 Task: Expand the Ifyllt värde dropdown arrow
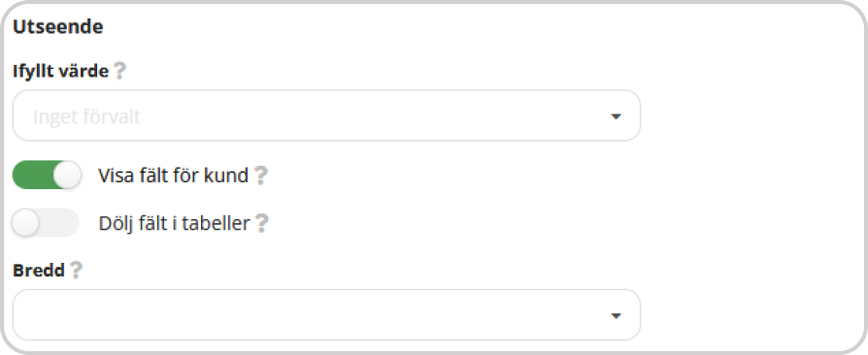click(x=616, y=116)
